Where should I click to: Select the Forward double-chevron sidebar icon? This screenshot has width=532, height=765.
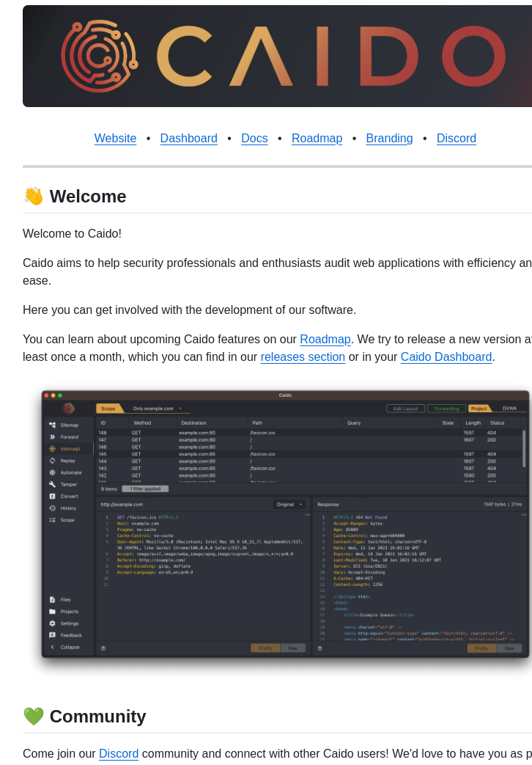coord(52,436)
